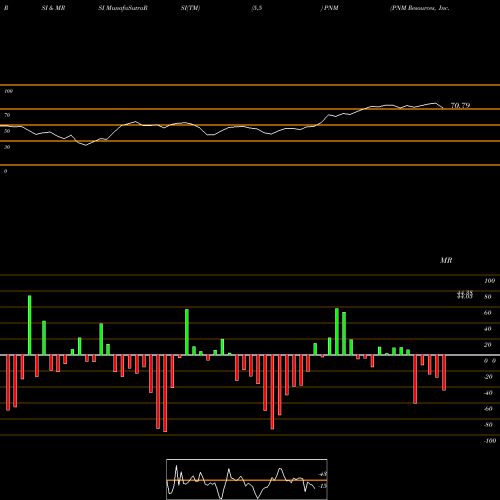Click the MR axis label -60
500x500 pixels.
(x=488, y=409)
